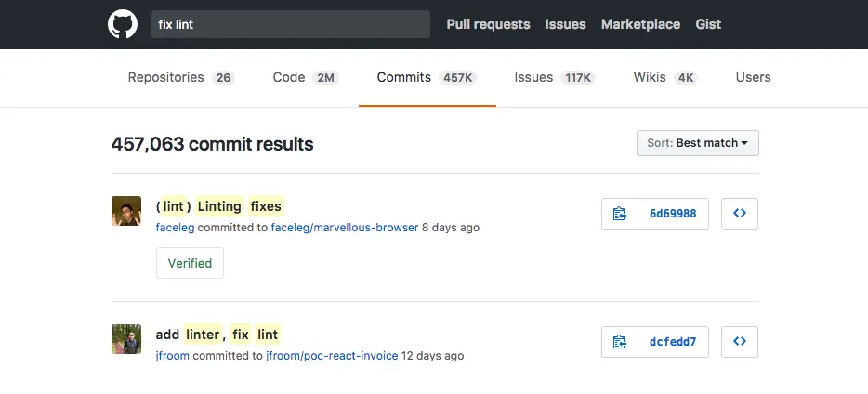Viewport: 868px width, 394px height.
Task: Open the Sort: Best match dropdown
Action: tap(698, 143)
